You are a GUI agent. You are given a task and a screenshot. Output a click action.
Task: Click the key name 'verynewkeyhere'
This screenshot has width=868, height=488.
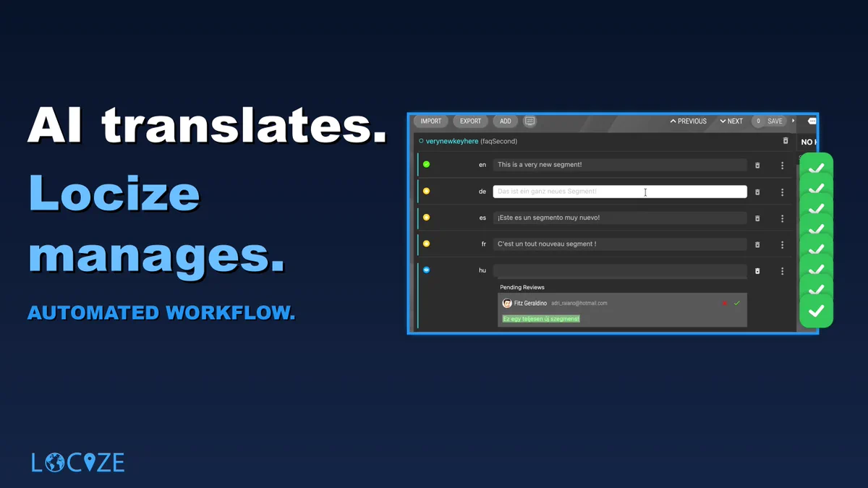452,142
